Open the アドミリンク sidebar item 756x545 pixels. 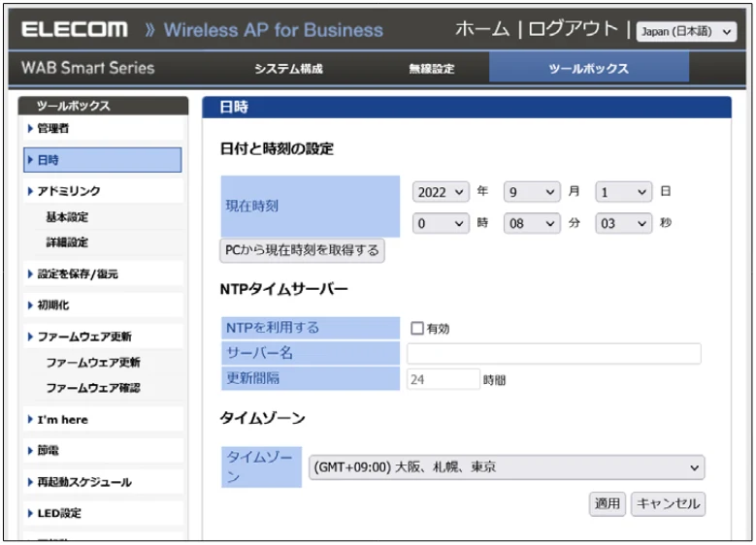[103, 191]
